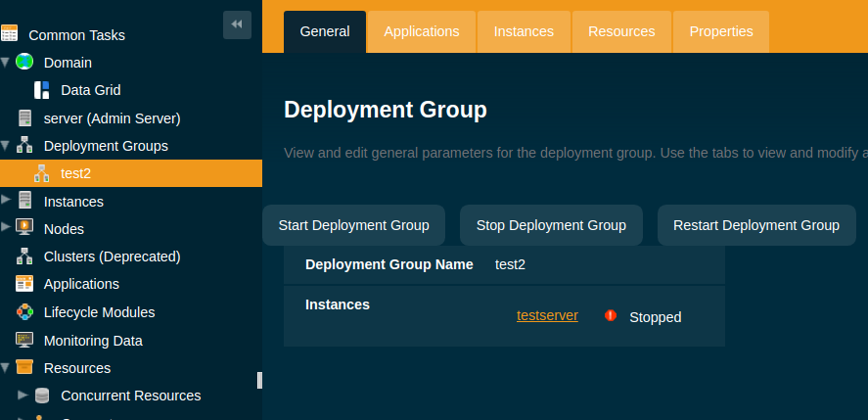Click the Monitoring Data icon
868x420 pixels.
tap(24, 341)
